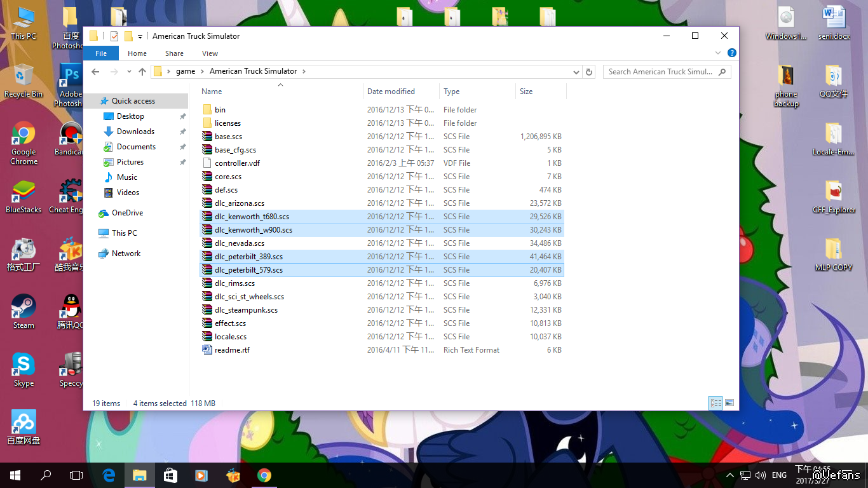Sort files by the Size column
This screenshot has height=488, width=868.
(541, 91)
